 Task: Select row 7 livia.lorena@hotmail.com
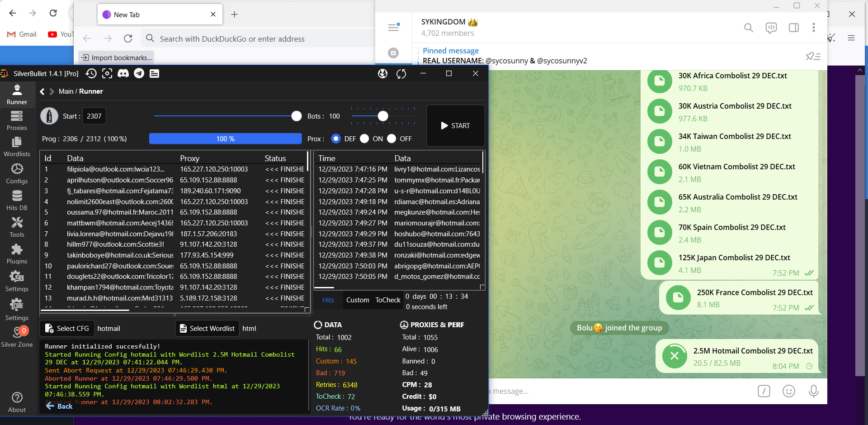point(174,234)
